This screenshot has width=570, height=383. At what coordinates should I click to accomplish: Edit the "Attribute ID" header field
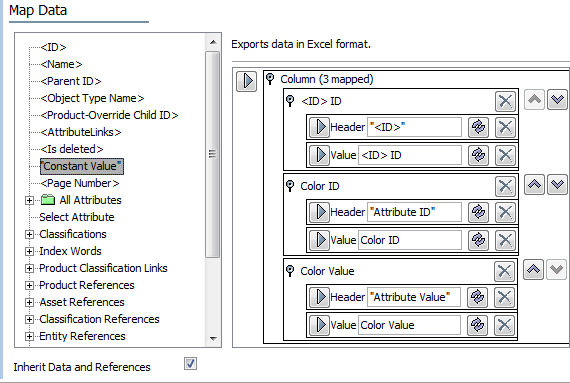point(414,212)
